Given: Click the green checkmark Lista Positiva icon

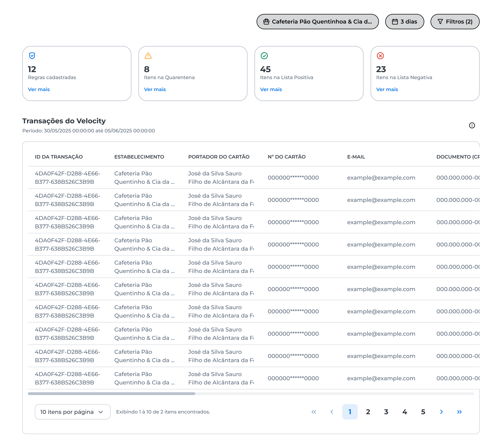Looking at the screenshot, I should tap(264, 56).
